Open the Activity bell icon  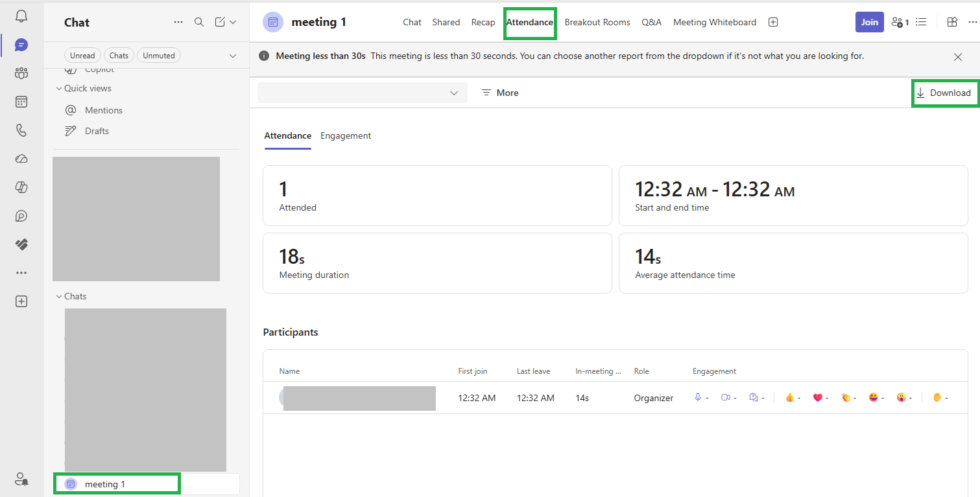(x=21, y=16)
